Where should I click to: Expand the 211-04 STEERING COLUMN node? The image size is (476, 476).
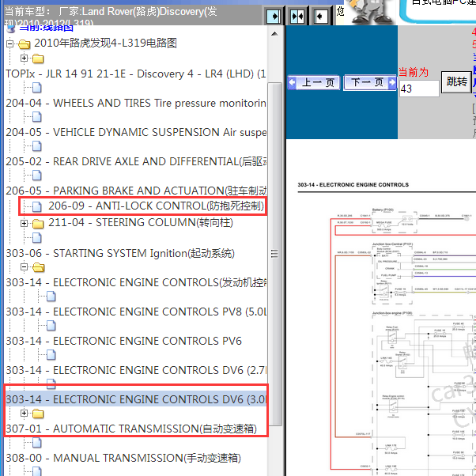click(24, 224)
